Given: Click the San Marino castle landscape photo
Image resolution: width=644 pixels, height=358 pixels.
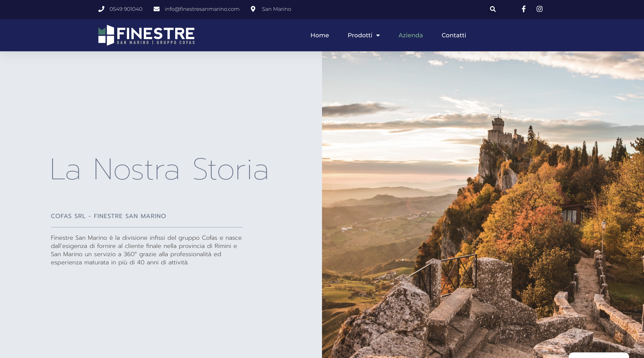Looking at the screenshot, I should click(x=483, y=204).
